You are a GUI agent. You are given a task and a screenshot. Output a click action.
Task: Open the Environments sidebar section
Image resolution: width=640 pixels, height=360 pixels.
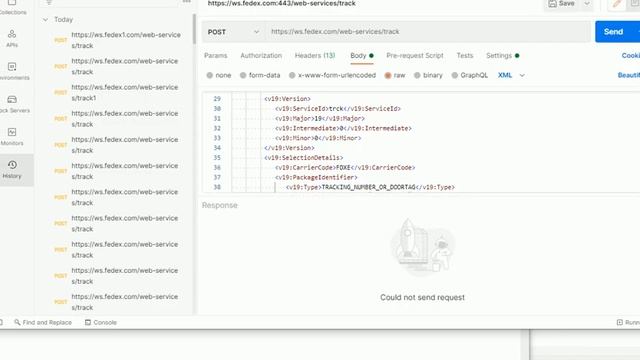click(x=12, y=71)
